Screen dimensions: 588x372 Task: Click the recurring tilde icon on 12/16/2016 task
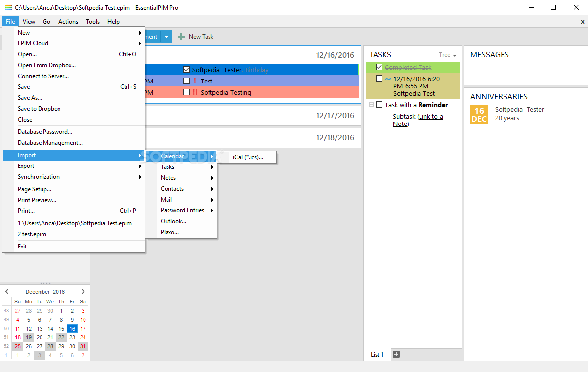[388, 79]
